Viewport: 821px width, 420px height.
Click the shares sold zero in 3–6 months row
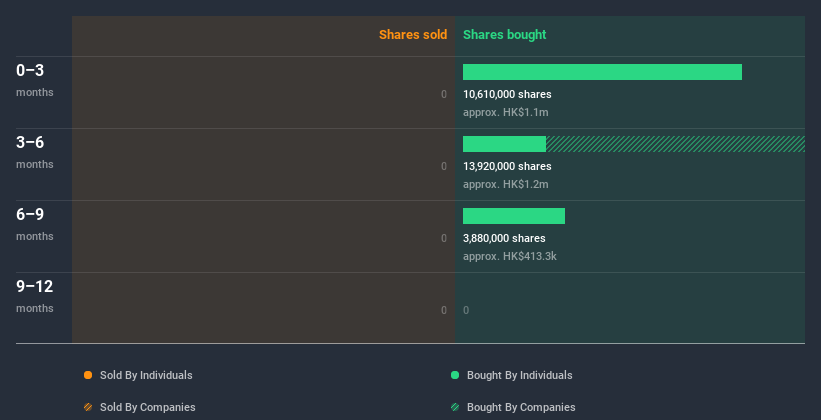pos(444,166)
